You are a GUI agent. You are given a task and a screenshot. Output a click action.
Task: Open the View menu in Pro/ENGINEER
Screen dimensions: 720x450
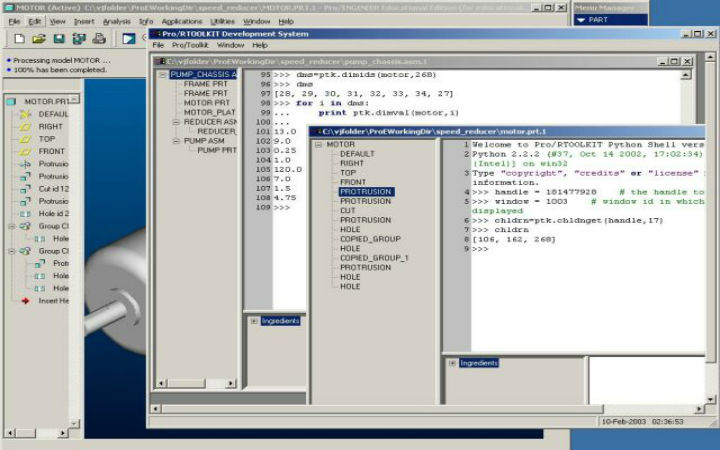click(x=57, y=22)
